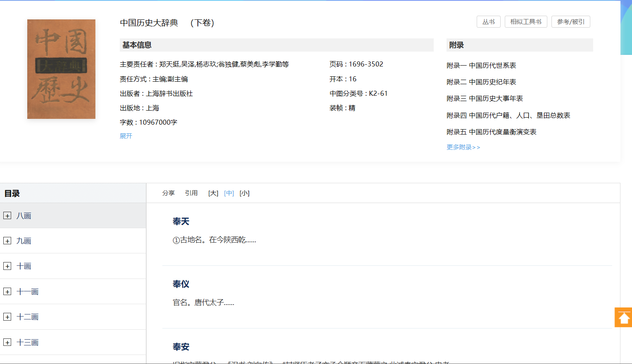Expand the 十画 section
The image size is (632, 364).
[x=7, y=266]
